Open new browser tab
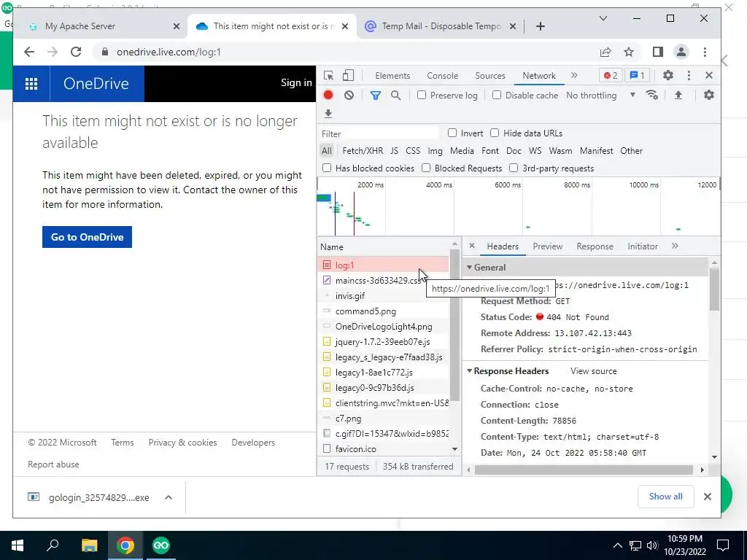 541,26
